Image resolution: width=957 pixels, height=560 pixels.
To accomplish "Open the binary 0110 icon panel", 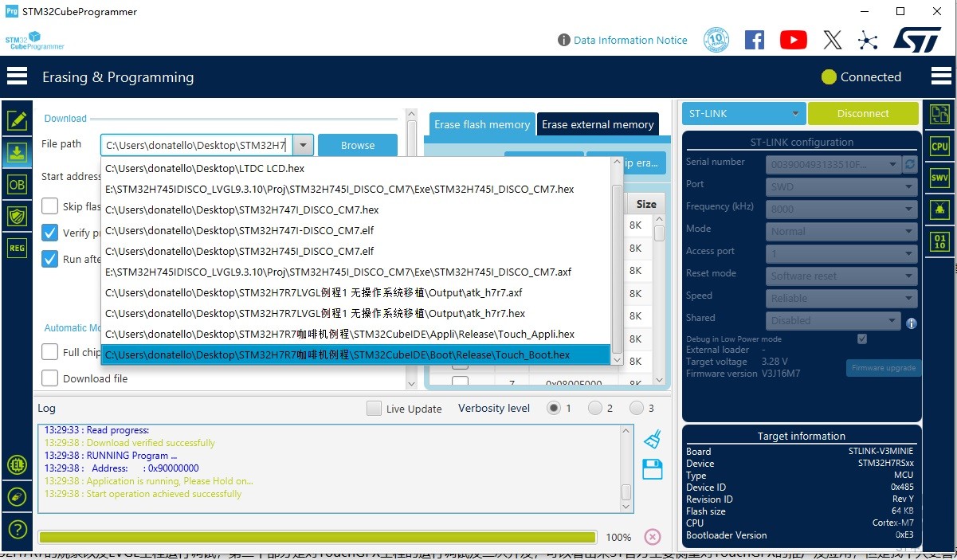I will (x=939, y=241).
